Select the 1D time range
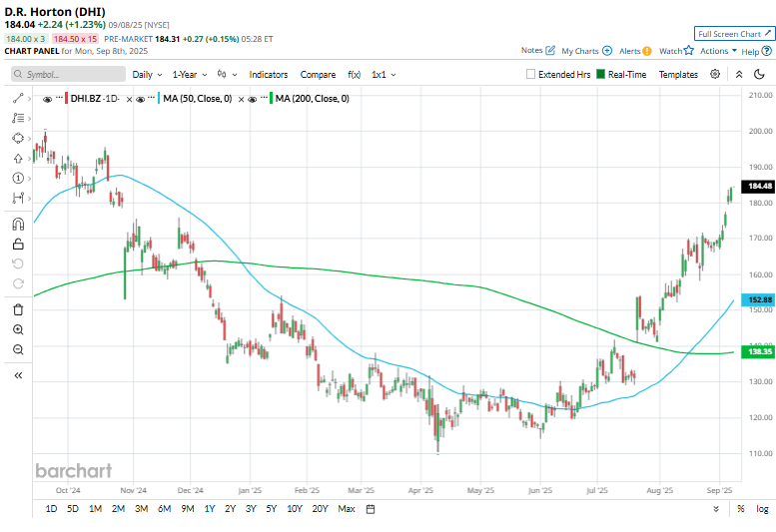The width and height of the screenshot is (776, 532). tap(51, 509)
